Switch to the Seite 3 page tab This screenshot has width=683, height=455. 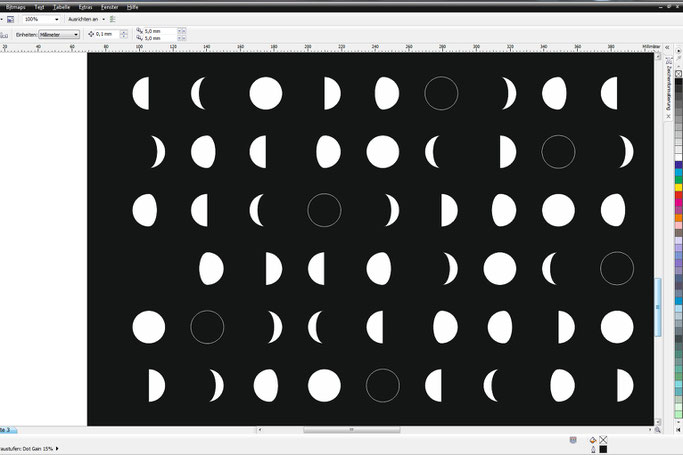pos(7,430)
